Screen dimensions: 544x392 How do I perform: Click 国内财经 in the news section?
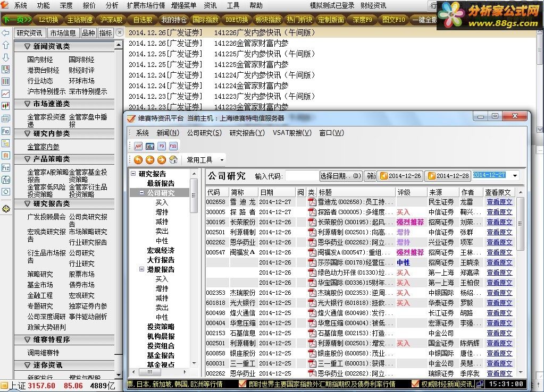[x=40, y=59]
